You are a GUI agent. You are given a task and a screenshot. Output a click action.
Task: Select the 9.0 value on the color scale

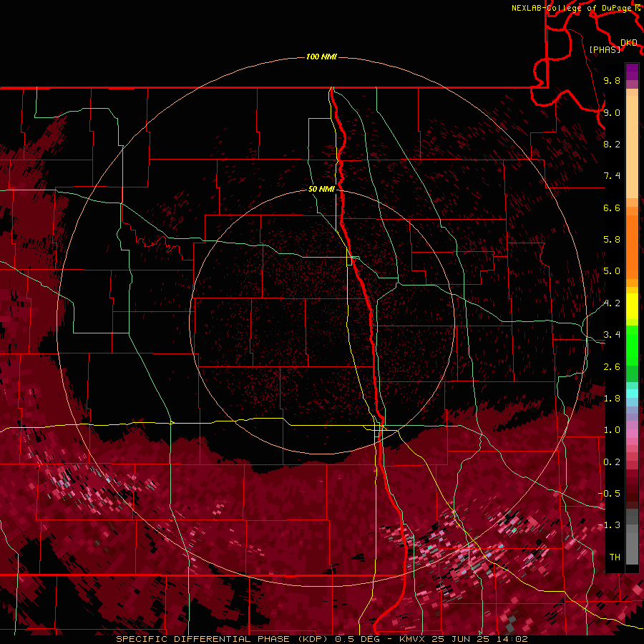(x=612, y=112)
